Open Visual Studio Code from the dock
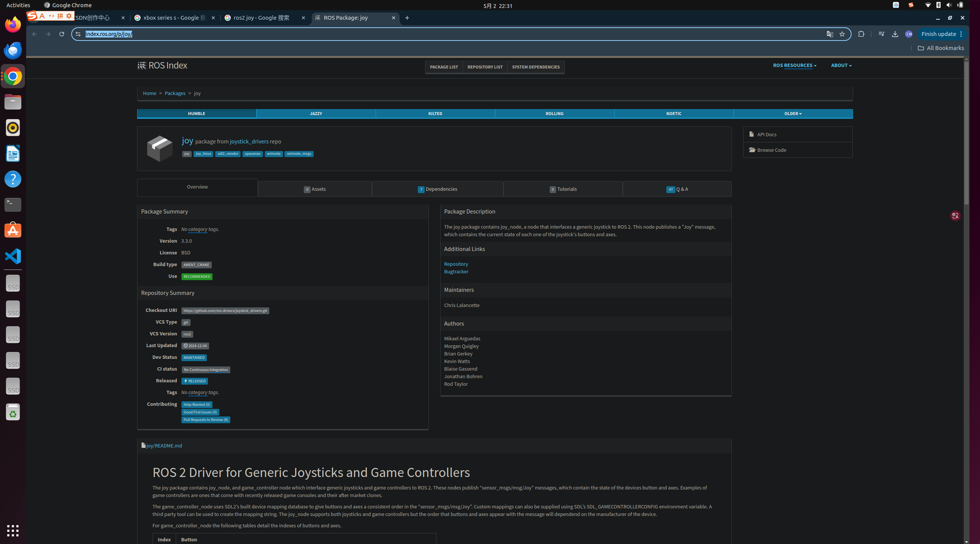980x544 pixels. (x=13, y=256)
